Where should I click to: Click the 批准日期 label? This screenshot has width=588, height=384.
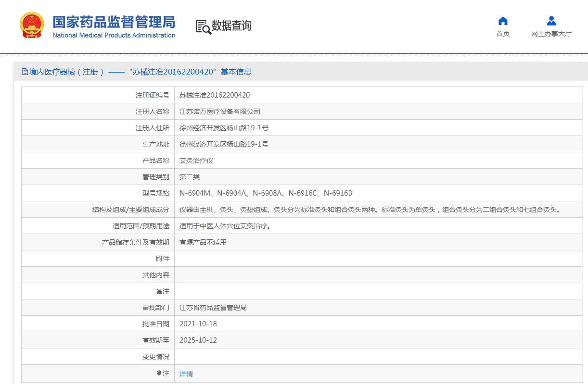[156, 324]
